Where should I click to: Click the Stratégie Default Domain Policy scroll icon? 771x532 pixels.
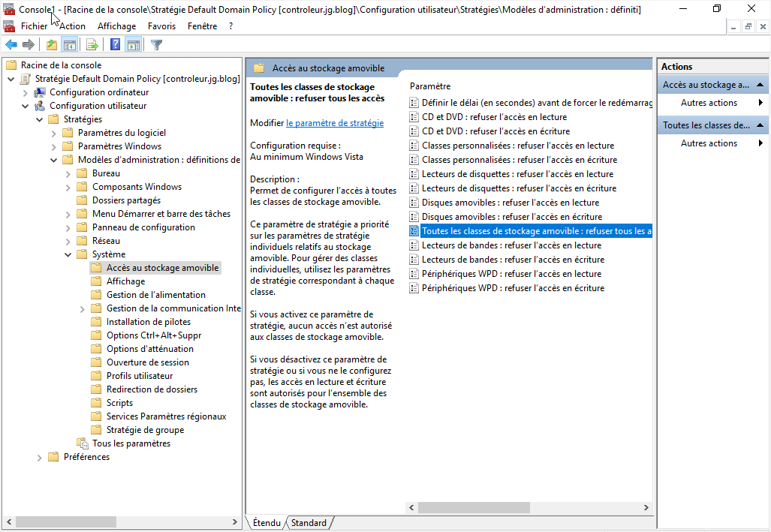click(26, 79)
